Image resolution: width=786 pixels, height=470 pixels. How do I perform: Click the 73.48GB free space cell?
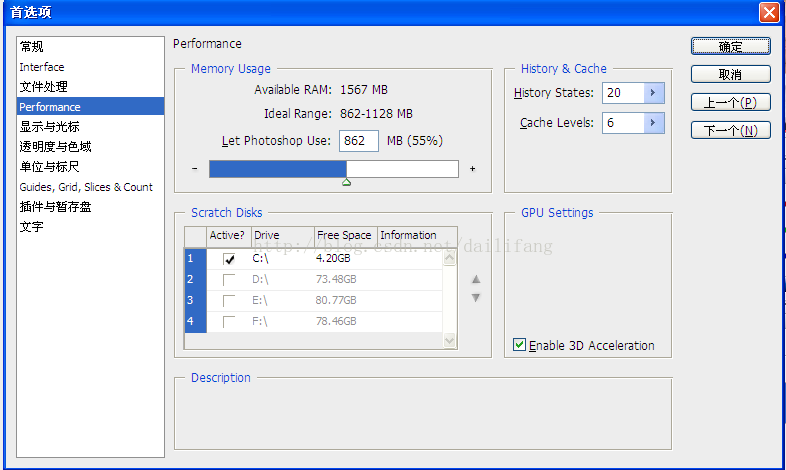336,280
